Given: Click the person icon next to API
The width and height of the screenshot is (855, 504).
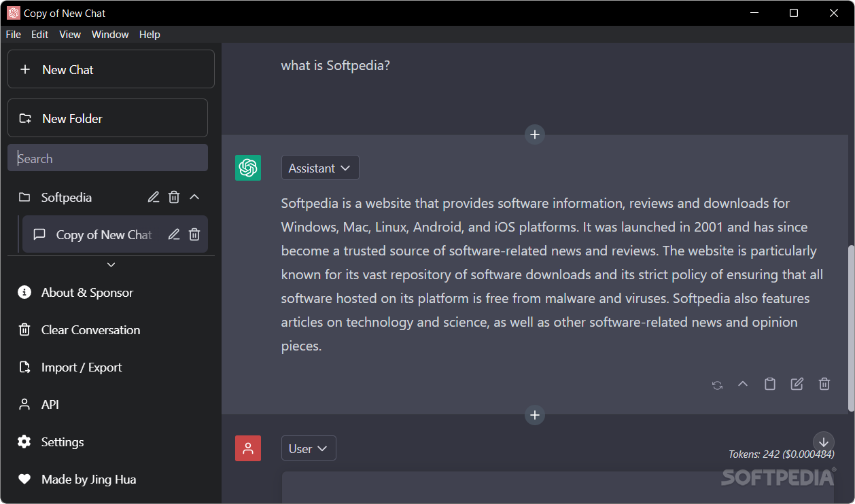Looking at the screenshot, I should point(24,404).
